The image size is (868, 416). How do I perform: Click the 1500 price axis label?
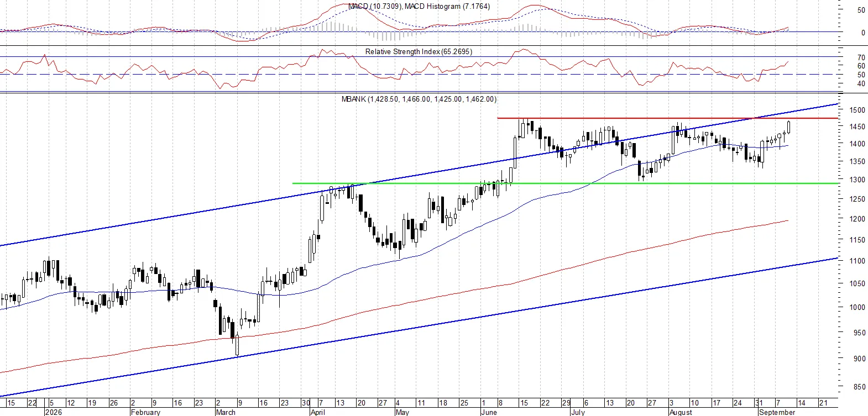(857, 110)
